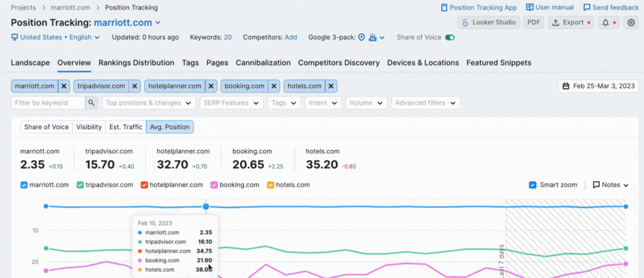Remove tripadvisor.com domain chip
The height and width of the screenshot is (278, 644).
click(x=135, y=86)
